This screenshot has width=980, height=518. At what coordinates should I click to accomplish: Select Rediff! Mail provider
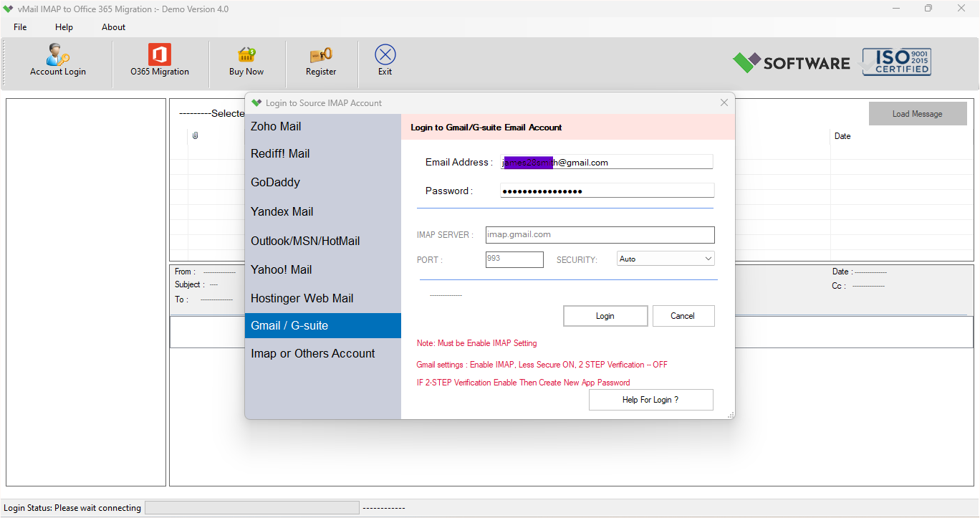[x=323, y=153]
